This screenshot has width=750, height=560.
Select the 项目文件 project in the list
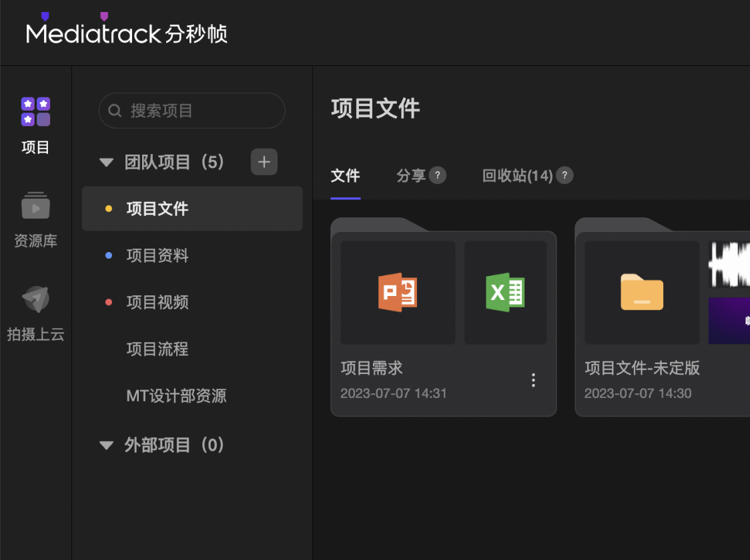click(x=192, y=209)
